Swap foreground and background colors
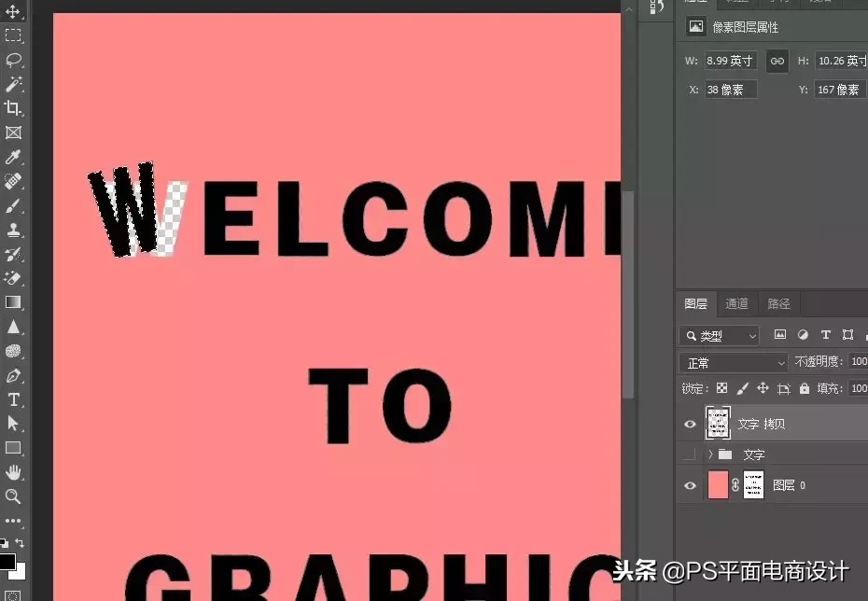The width and height of the screenshot is (868, 601). click(20, 542)
